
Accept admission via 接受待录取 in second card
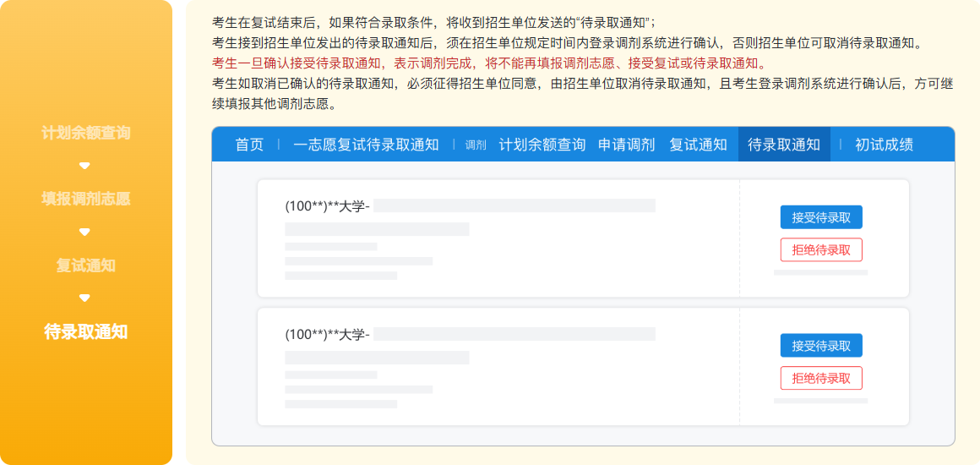(821, 346)
